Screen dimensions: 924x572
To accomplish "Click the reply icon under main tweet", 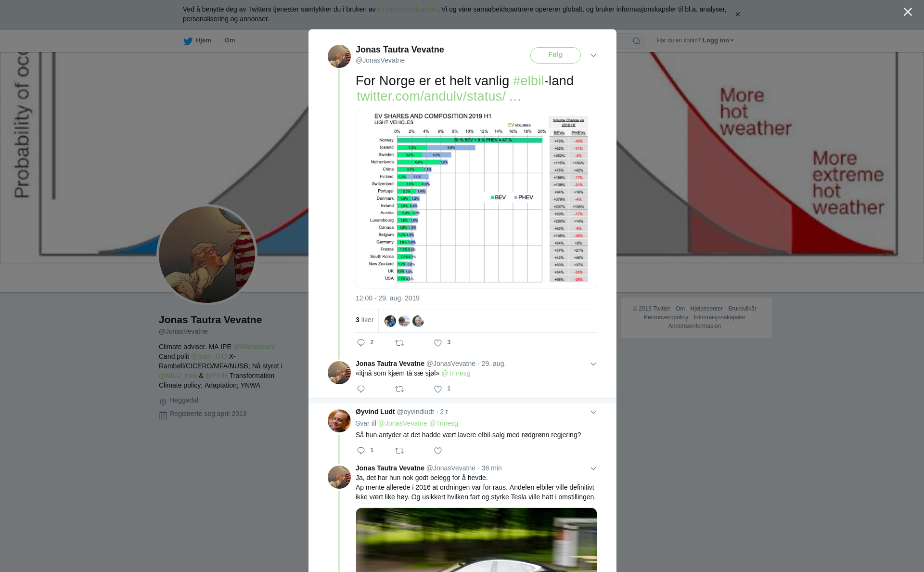I will (361, 343).
